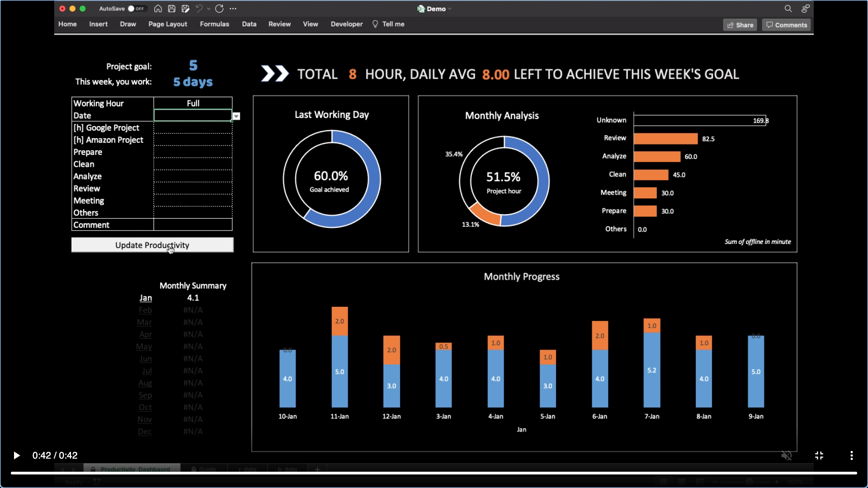Select the Comment input cell
The image size is (868, 488).
pos(193,225)
